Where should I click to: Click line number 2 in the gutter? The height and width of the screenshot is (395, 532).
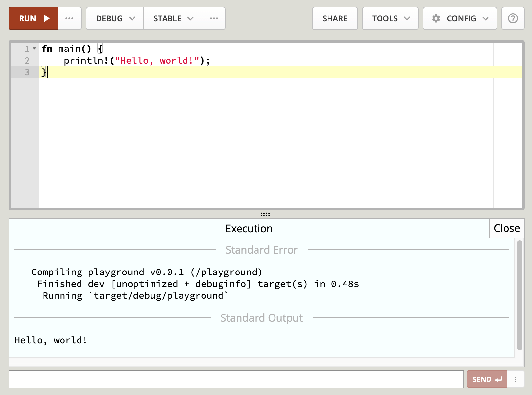pos(27,61)
